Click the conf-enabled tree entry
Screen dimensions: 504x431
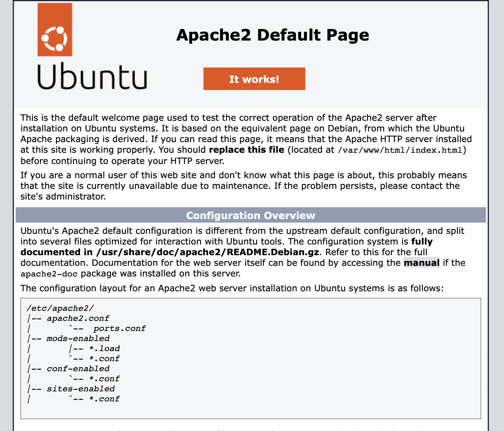(78, 369)
